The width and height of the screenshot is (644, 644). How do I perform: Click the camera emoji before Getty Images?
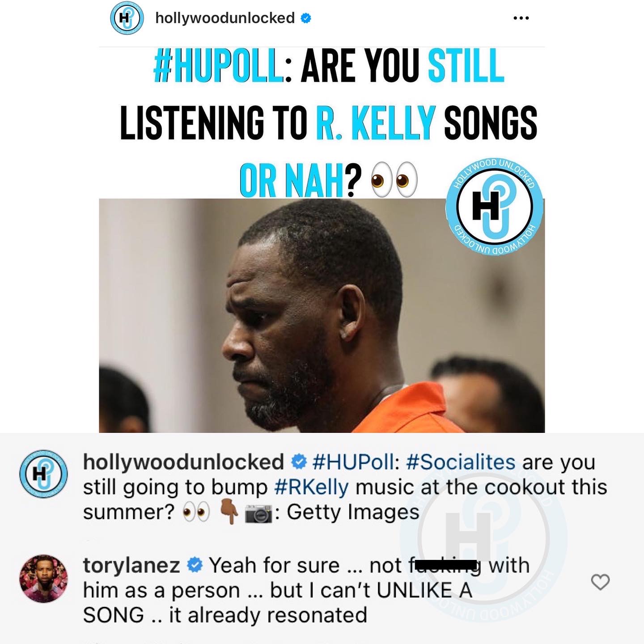click(258, 513)
